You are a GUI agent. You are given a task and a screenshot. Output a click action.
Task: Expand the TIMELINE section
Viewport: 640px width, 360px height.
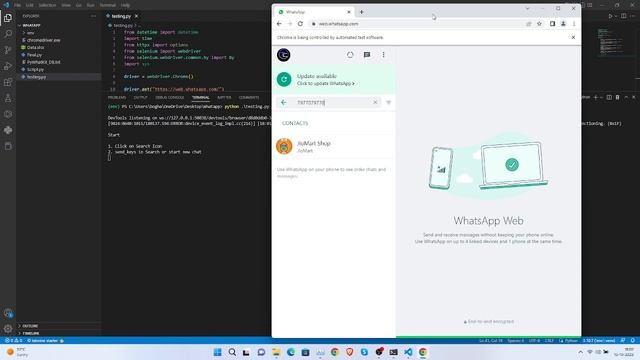30,333
